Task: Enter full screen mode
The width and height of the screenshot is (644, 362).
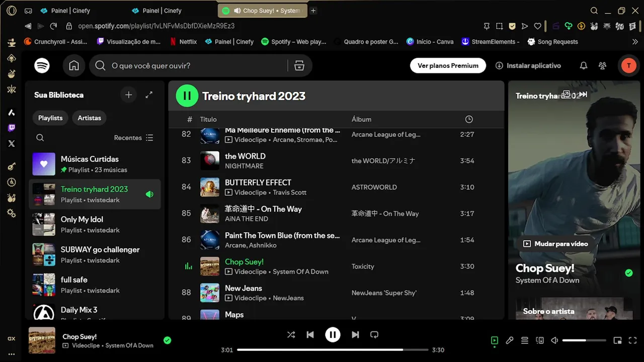Action: coord(633,340)
